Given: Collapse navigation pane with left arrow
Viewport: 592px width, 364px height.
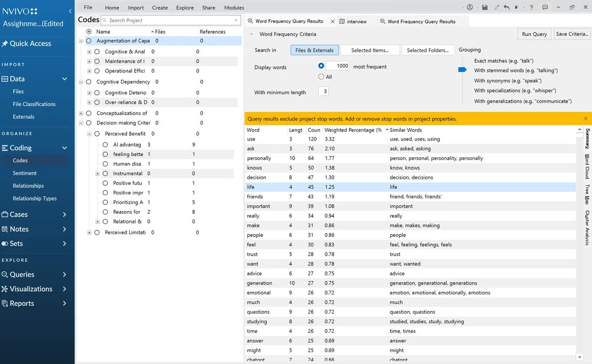Looking at the screenshot, I should [x=70, y=11].
